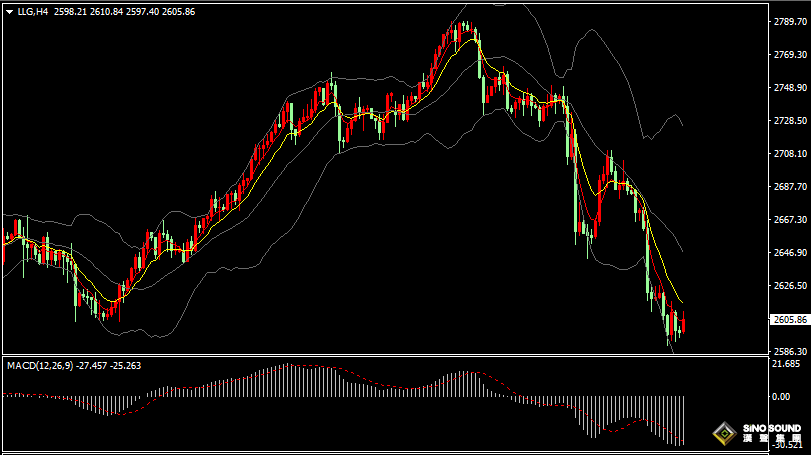The height and width of the screenshot is (455, 811).
Task: Click the highlighted 2605.86 current price tag
Action: pos(791,320)
